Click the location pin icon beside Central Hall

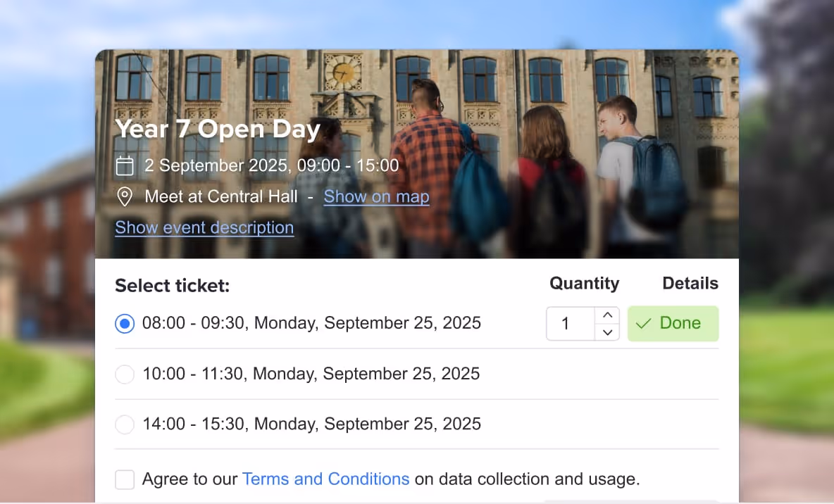(125, 196)
